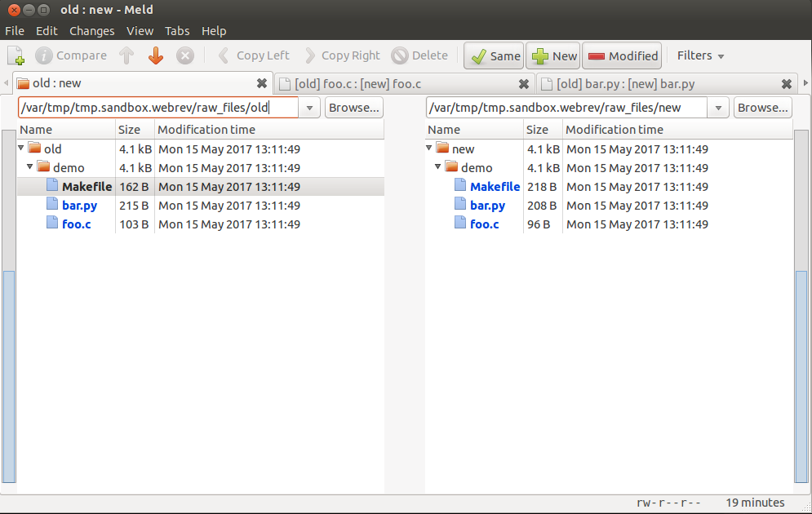The image size is (812, 514).
Task: Click the right change overview bar
Action: (801, 307)
